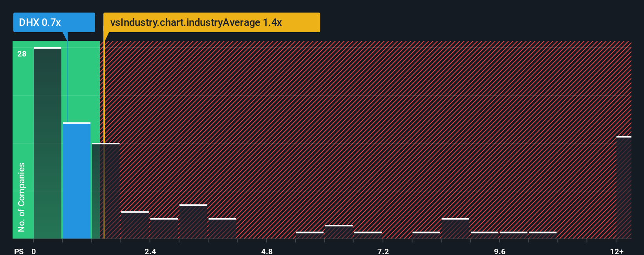The image size is (644, 255).
Task: Click the PS axis label
Action: (x=19, y=251)
